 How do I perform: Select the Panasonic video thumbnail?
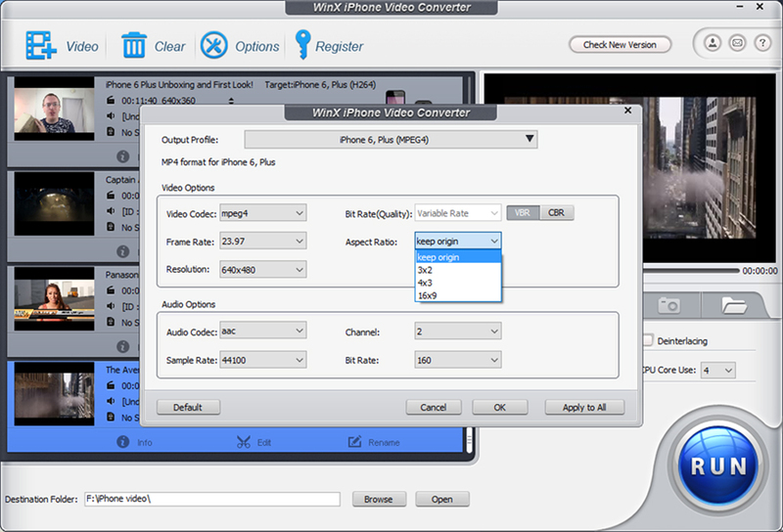point(54,298)
